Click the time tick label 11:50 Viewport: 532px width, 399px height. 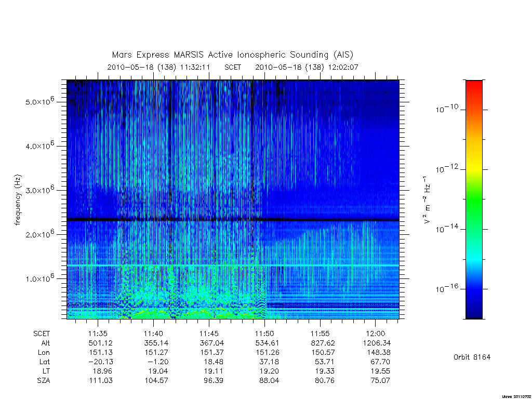[264, 334]
